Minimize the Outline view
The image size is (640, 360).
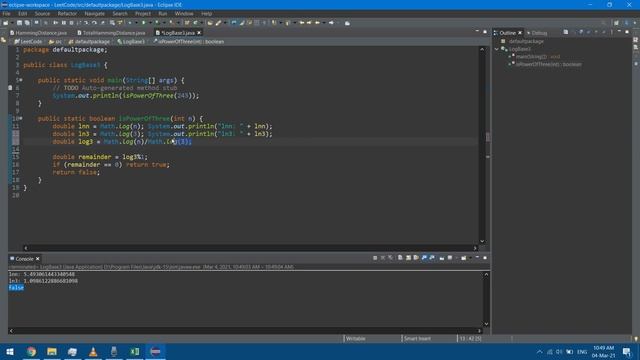619,32
